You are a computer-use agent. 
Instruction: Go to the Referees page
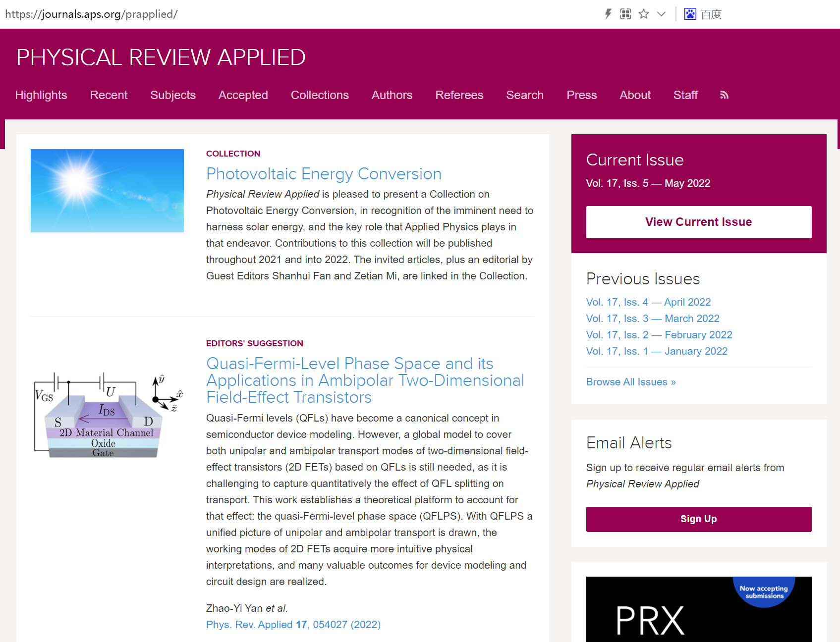(x=459, y=95)
